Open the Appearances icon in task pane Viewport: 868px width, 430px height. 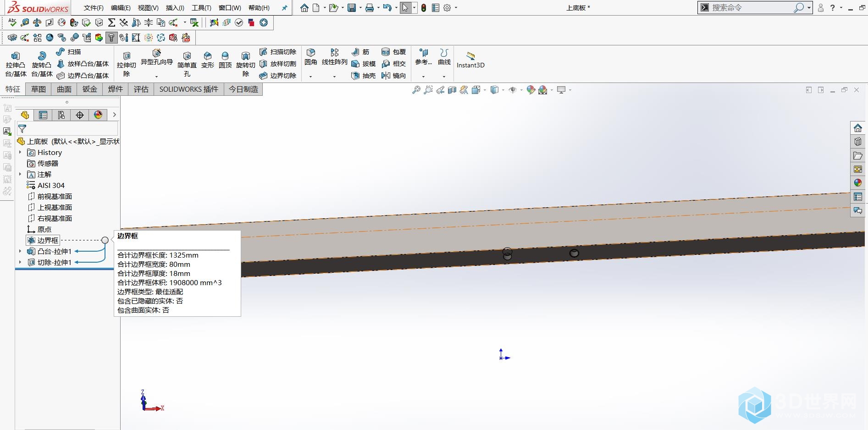tap(858, 183)
